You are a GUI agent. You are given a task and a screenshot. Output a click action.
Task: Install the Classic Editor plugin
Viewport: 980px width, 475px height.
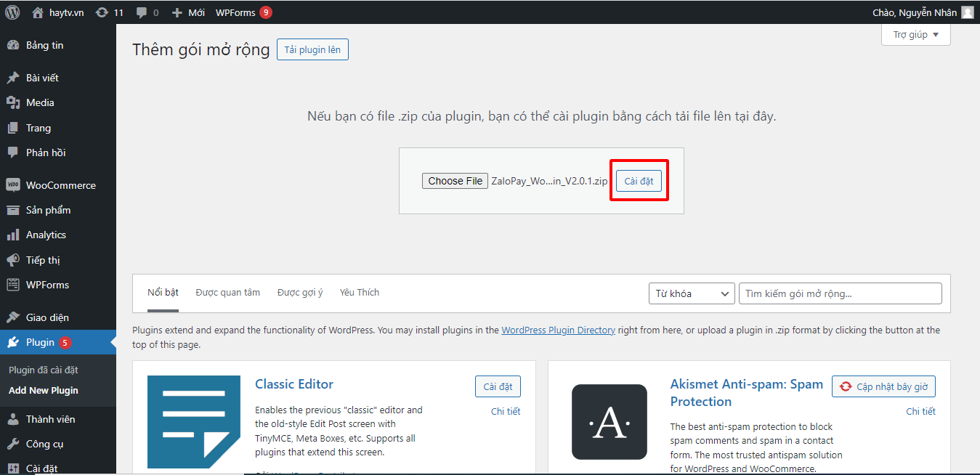tap(498, 386)
